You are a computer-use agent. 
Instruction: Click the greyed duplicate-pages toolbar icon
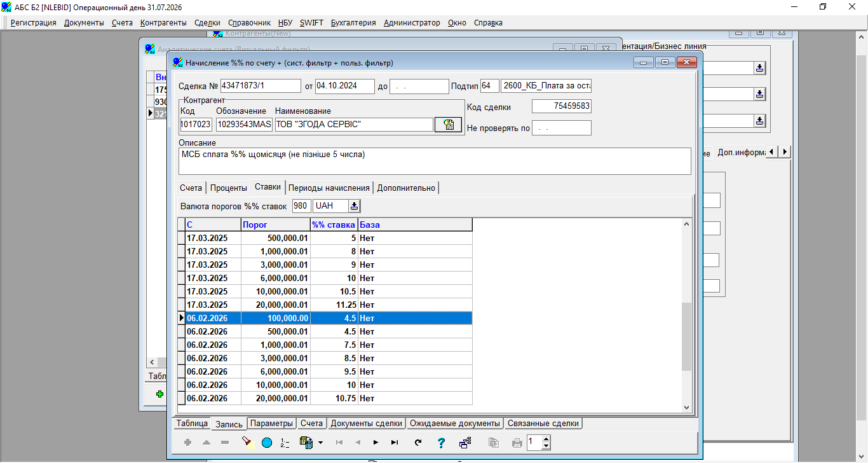494,443
